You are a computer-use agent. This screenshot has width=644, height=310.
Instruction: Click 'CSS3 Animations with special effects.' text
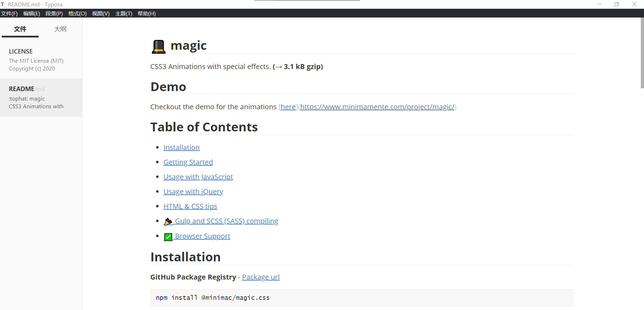point(210,67)
